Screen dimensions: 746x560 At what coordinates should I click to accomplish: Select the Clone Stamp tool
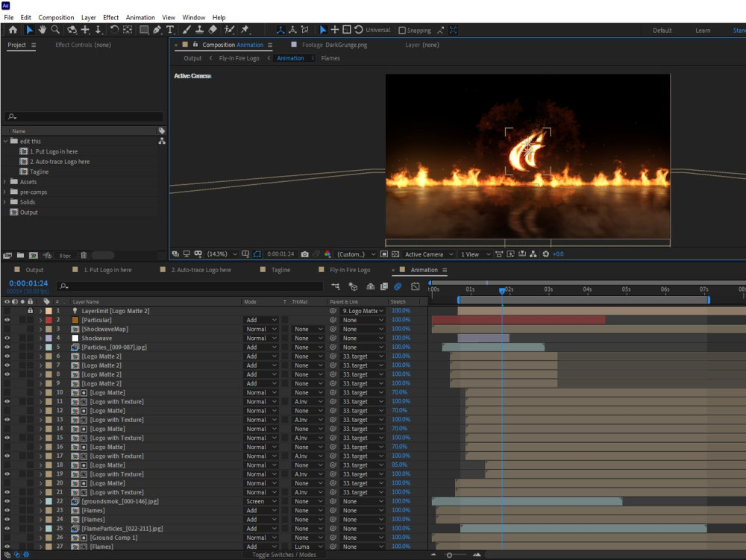click(199, 30)
